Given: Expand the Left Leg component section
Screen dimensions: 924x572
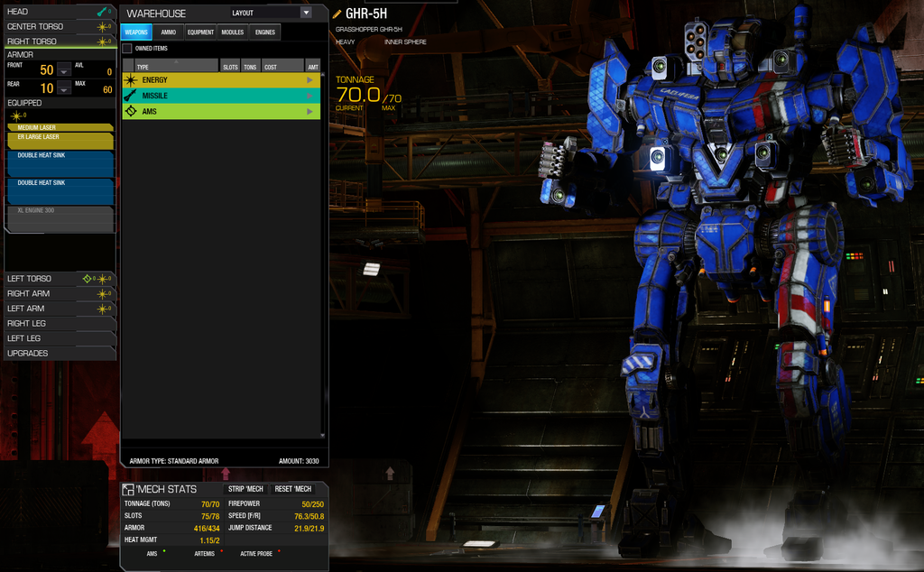Looking at the screenshot, I should 59,338.
